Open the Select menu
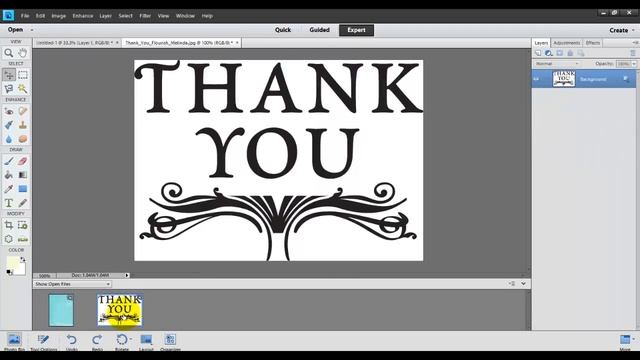The image size is (640, 360). 125,16
